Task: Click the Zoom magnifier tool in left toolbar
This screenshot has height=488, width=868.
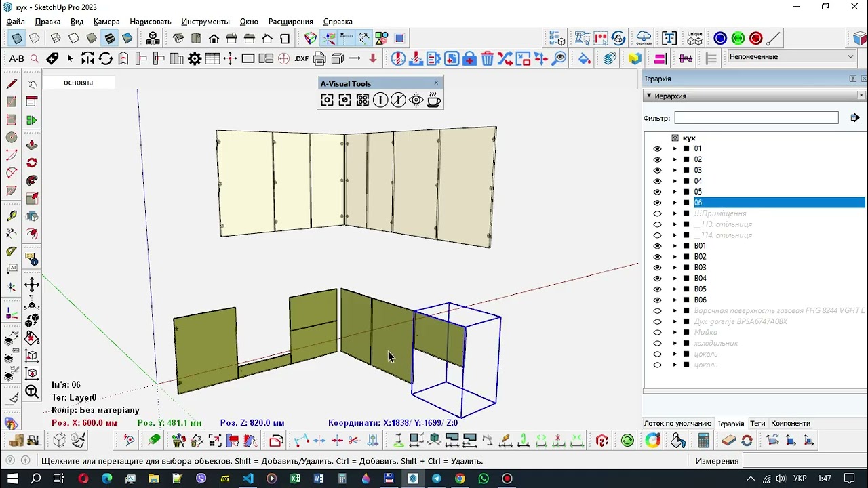Action: [x=32, y=391]
